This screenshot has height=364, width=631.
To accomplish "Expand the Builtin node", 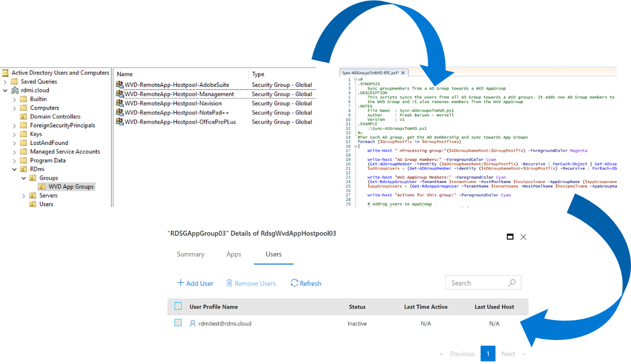I will 14,99.
